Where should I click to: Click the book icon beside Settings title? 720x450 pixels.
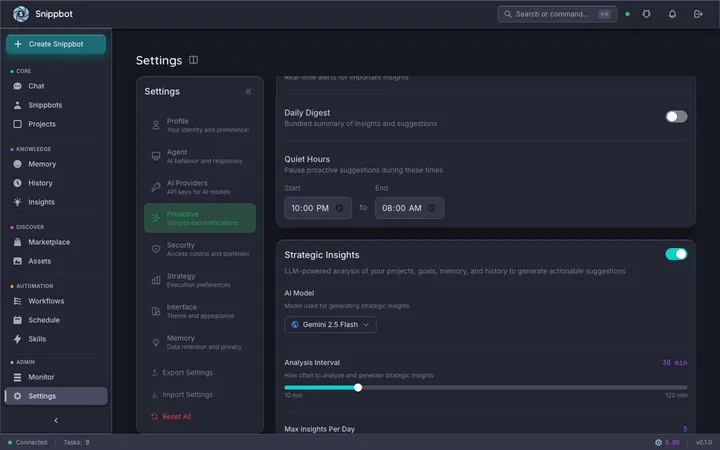(193, 60)
